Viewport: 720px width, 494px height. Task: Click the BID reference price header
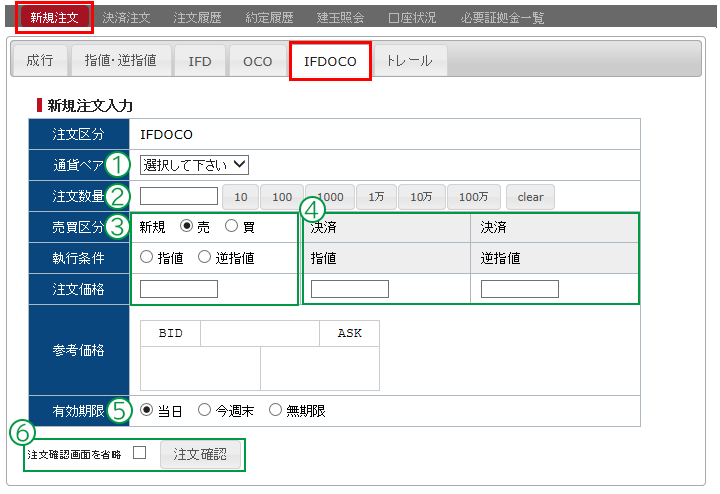(170, 333)
